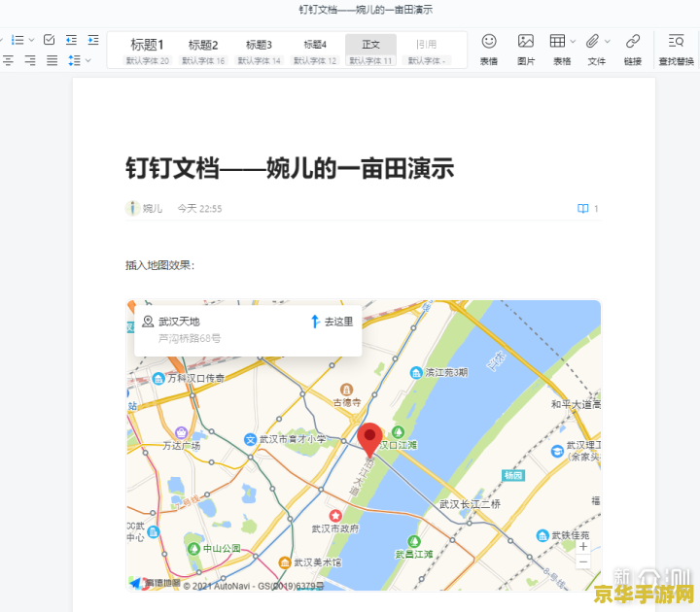This screenshot has width=700, height=612.
Task: Increase paragraph indent
Action: [x=93, y=40]
